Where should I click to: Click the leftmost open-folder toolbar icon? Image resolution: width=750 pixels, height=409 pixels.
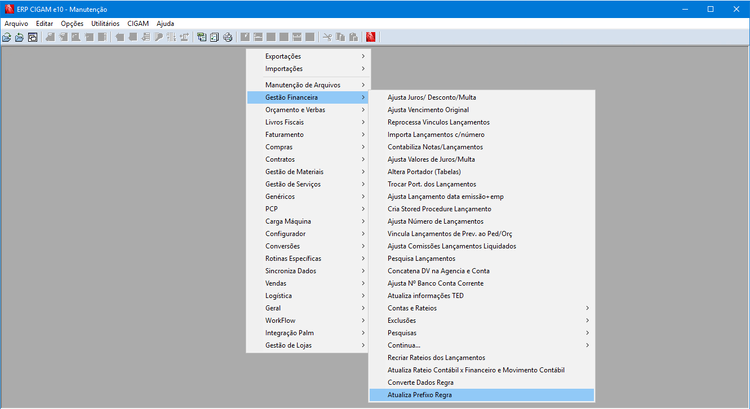[x=7, y=37]
